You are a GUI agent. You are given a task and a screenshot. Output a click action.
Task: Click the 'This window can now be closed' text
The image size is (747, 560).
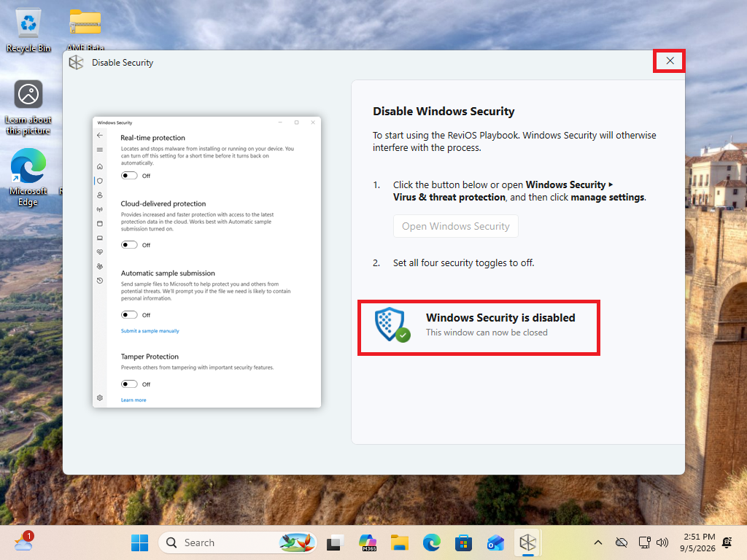point(487,332)
